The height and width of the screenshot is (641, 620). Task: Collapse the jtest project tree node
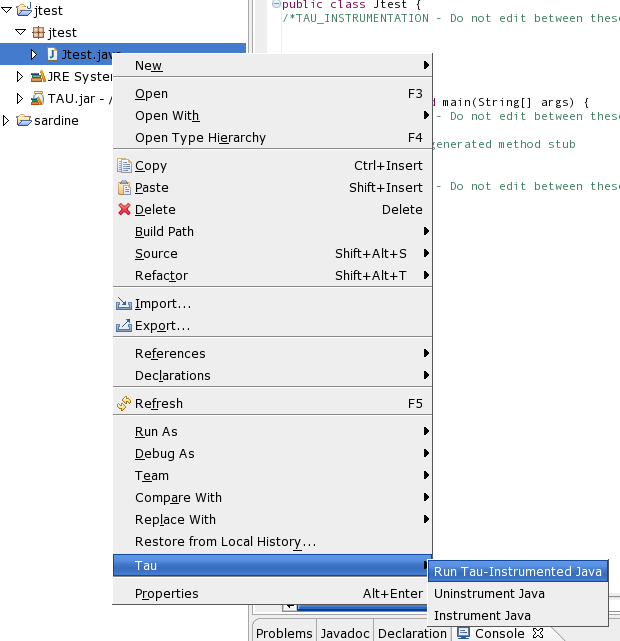pos(7,10)
